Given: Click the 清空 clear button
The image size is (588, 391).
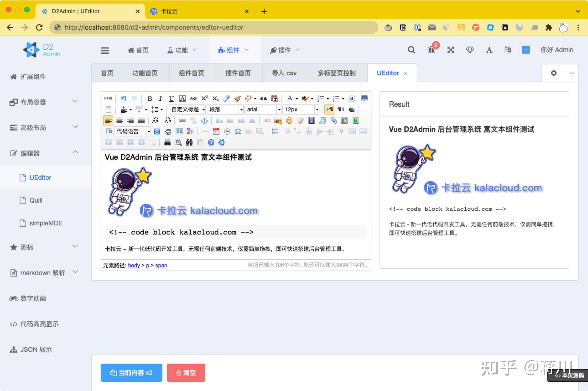Looking at the screenshot, I should tap(186, 373).
